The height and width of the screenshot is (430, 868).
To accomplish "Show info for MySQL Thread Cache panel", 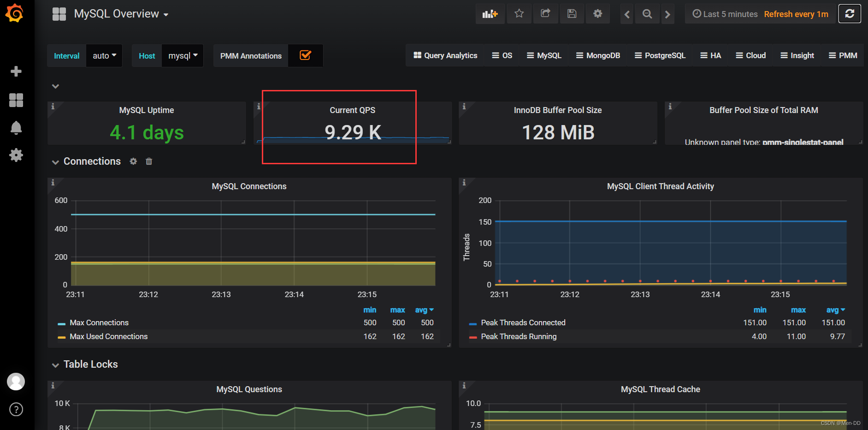I will coord(464,386).
